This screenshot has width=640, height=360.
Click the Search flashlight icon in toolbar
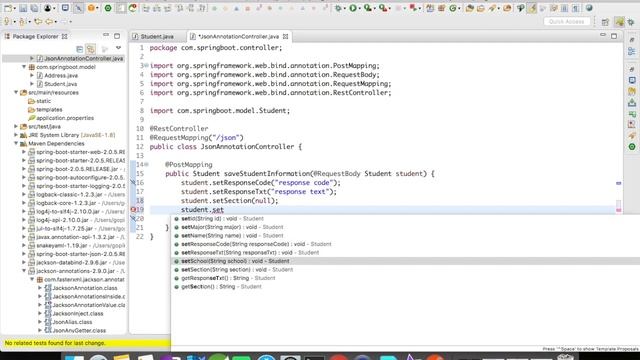point(492,8)
